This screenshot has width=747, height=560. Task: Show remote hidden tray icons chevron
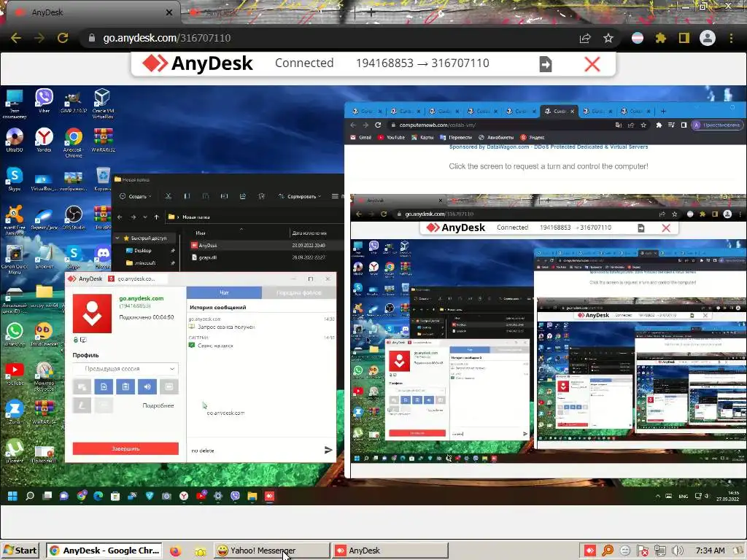click(658, 496)
